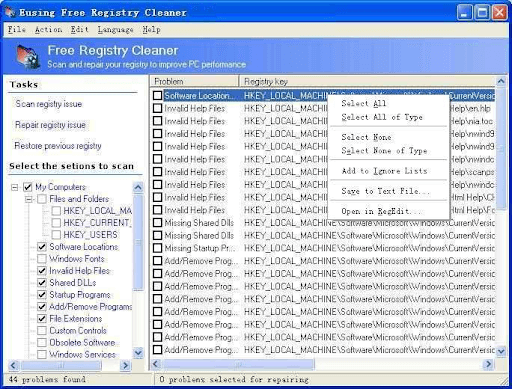
Task: Click Restore previous registry link
Action: 58,146
